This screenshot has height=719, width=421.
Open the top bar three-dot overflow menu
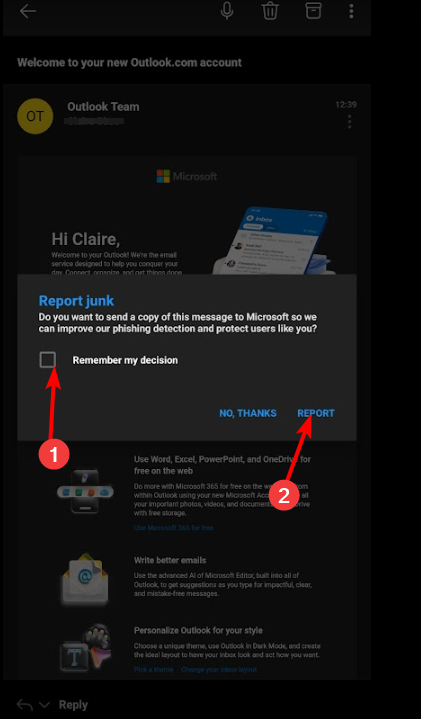click(351, 11)
